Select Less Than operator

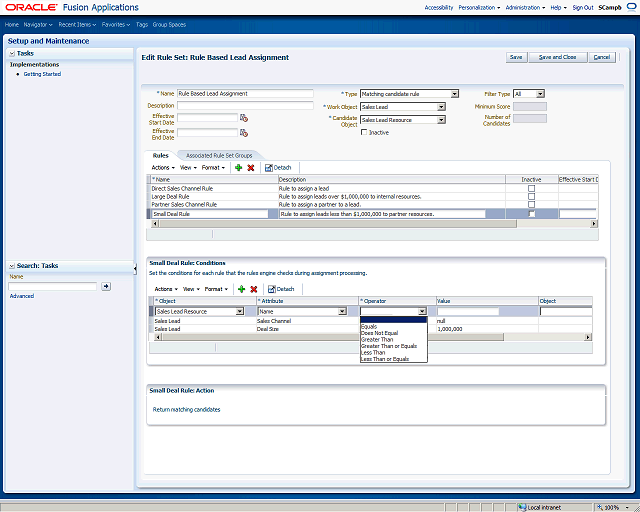click(394, 353)
